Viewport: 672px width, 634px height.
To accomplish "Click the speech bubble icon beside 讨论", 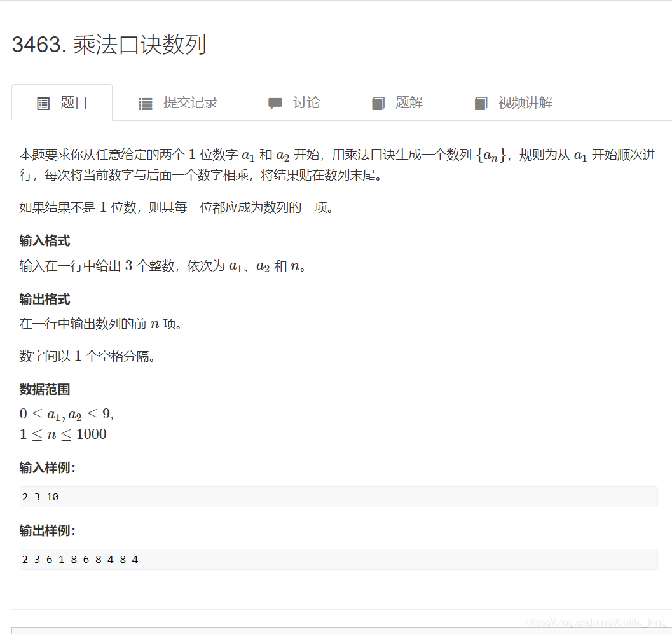I will click(x=275, y=103).
